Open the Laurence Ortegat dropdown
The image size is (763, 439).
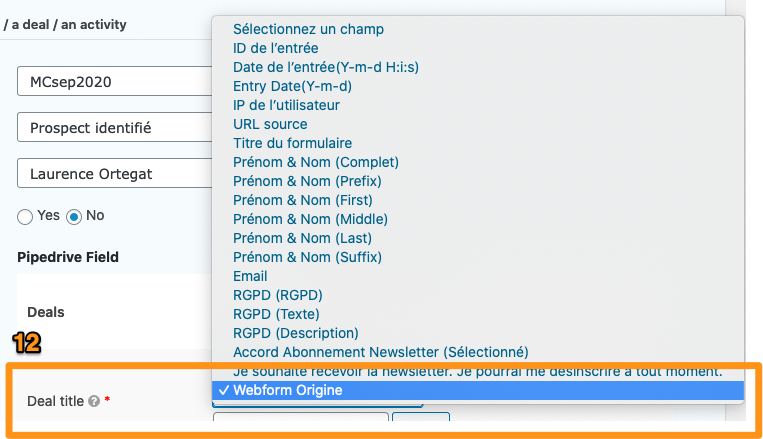[115, 173]
